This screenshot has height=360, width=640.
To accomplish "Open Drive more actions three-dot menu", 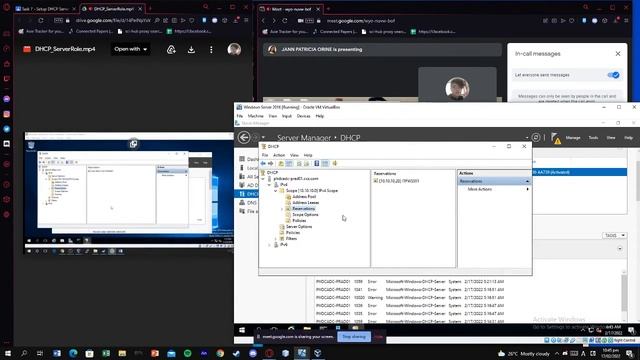I will (211, 49).
